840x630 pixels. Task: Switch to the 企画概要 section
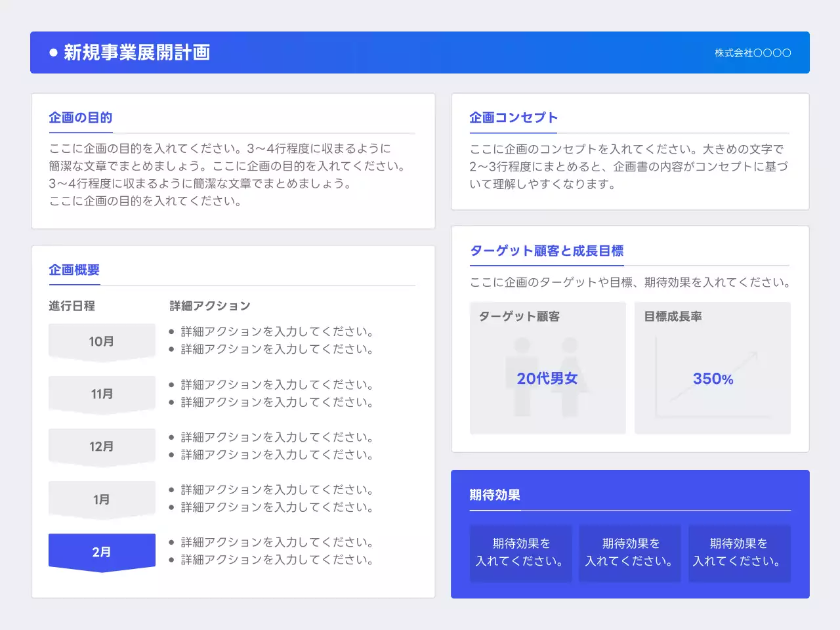point(73,270)
